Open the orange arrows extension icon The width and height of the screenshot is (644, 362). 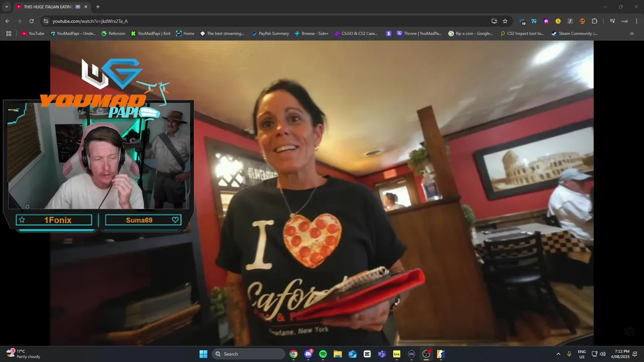[582, 21]
